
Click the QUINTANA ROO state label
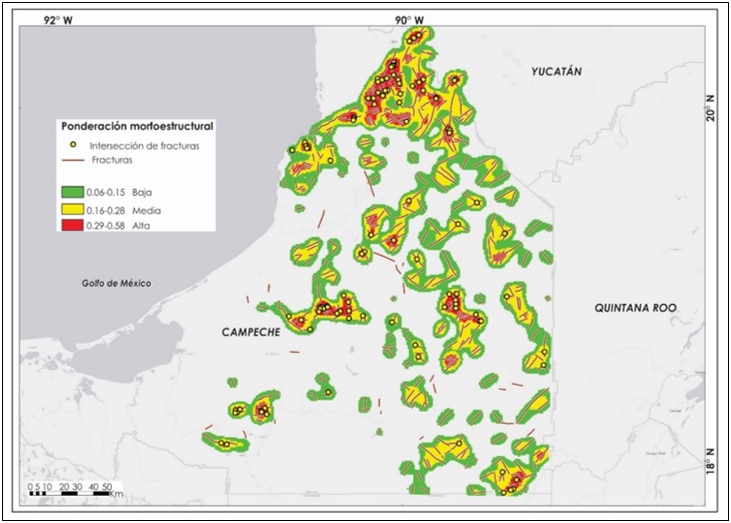point(637,308)
